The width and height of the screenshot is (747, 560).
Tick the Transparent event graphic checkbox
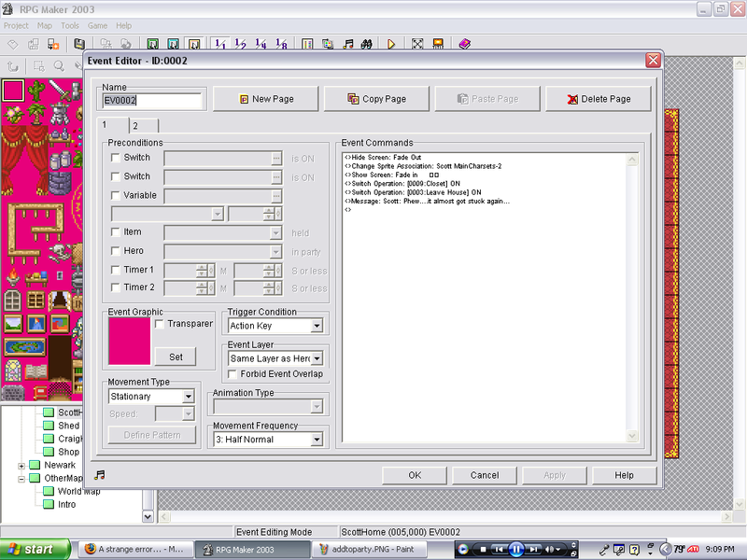point(160,324)
